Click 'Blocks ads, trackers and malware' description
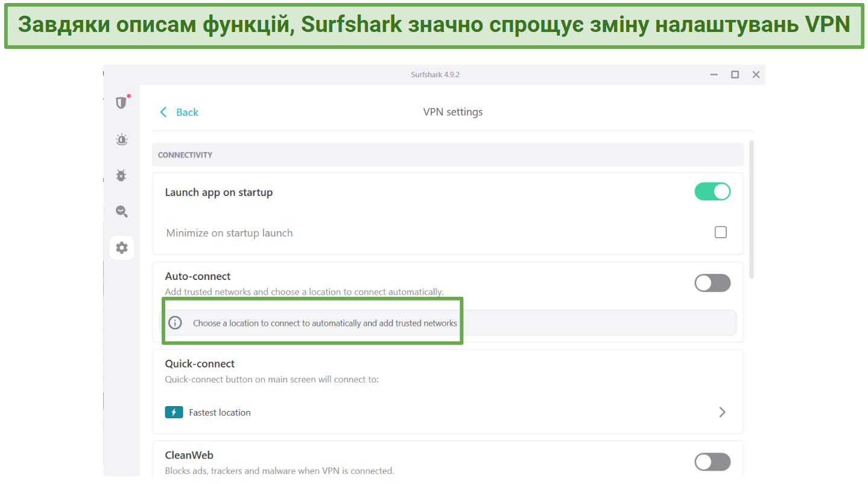Screen dimensions: 868x484 tap(280, 471)
